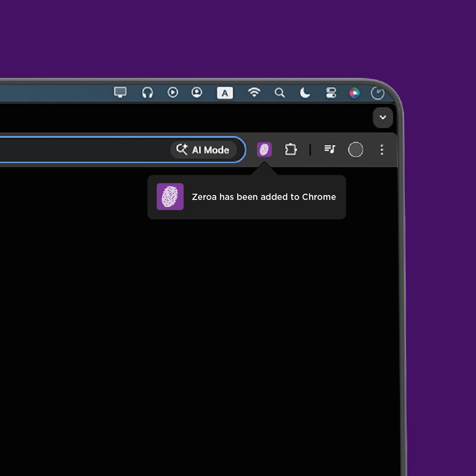Launch Siri from the menu bar
Image resolution: width=476 pixels, height=476 pixels.
click(354, 93)
